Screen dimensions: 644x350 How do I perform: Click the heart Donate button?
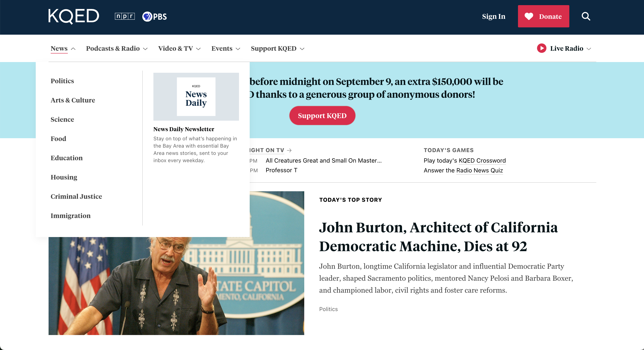543,16
